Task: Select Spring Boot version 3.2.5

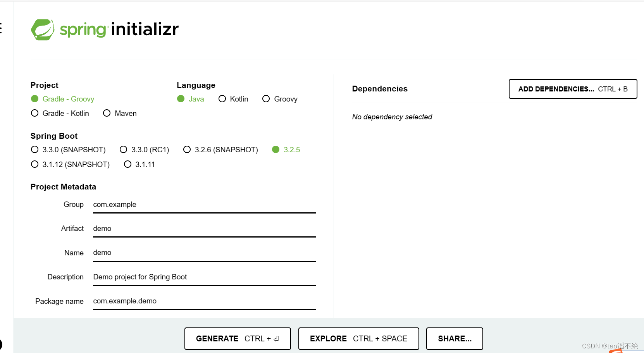Action: click(286, 150)
